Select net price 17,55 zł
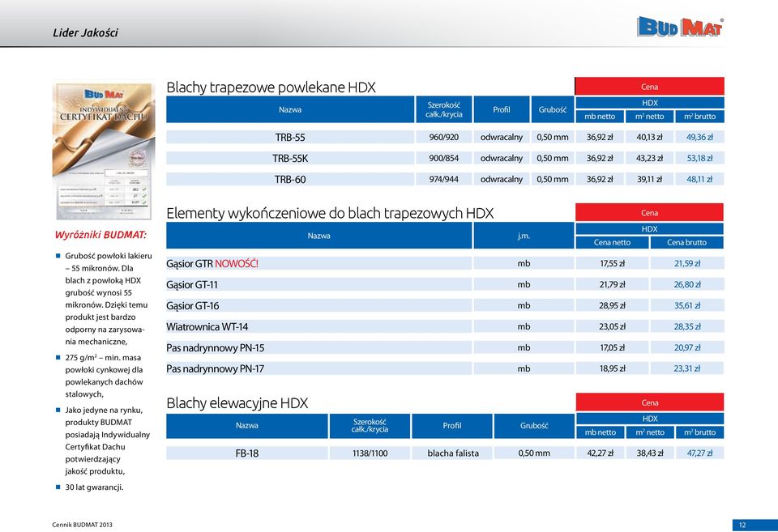This screenshot has width=778, height=532. pyautogui.click(x=613, y=264)
